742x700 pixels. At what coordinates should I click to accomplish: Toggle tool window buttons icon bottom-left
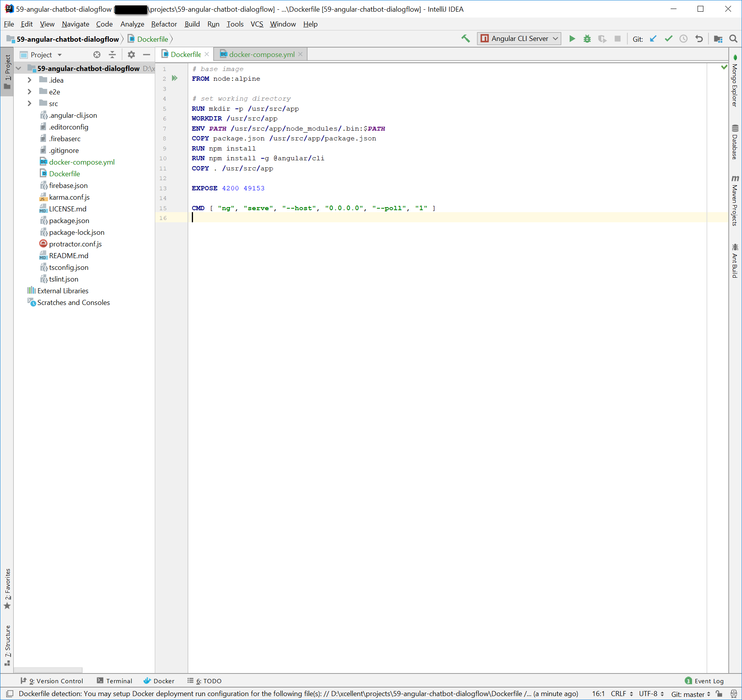pos(10,694)
